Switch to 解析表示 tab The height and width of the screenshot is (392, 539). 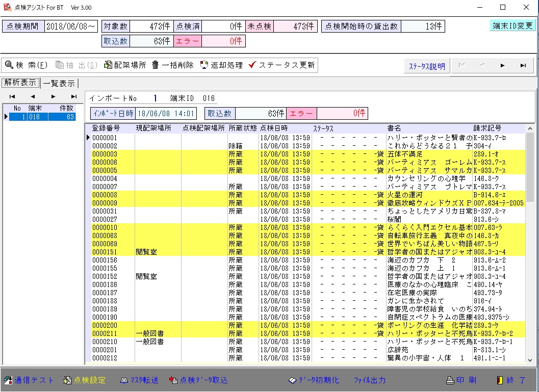[x=20, y=83]
